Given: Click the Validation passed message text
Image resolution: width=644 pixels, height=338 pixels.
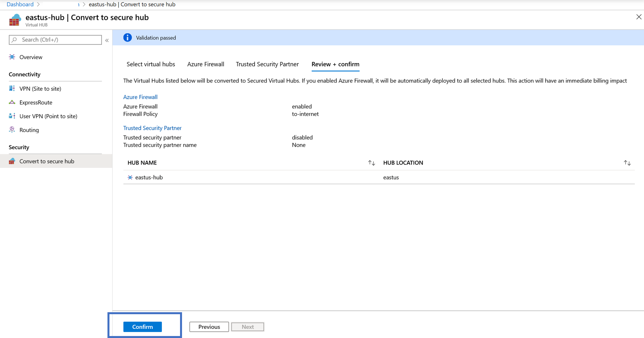Looking at the screenshot, I should coord(156,38).
